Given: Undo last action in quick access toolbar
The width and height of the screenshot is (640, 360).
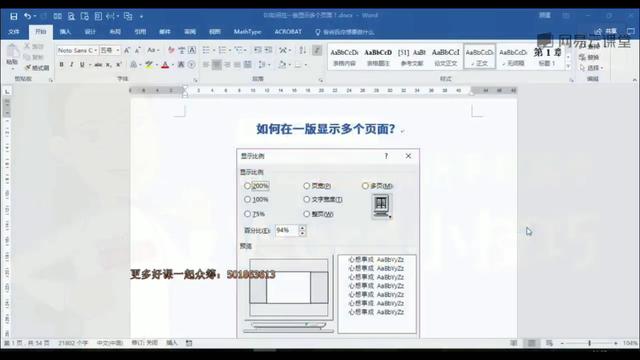Looking at the screenshot, I should pos(27,16).
